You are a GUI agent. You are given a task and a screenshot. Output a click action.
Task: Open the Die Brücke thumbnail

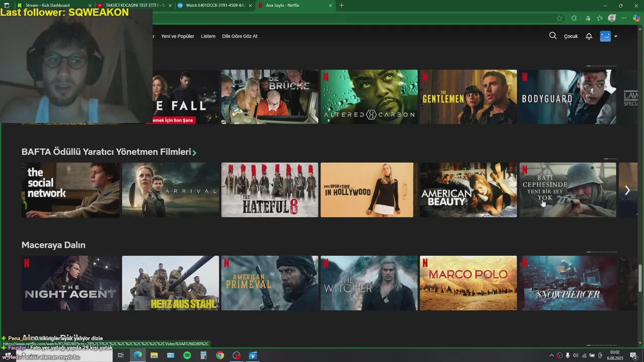270,97
